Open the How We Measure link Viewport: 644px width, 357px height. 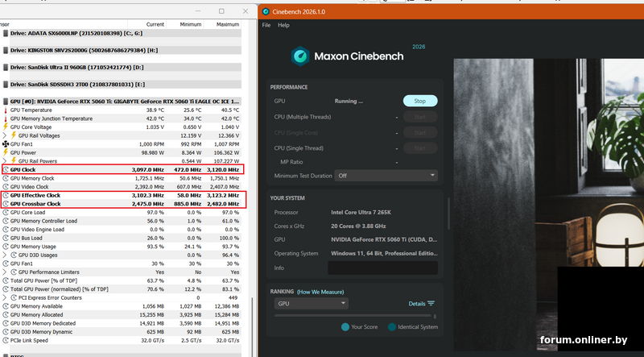click(320, 292)
